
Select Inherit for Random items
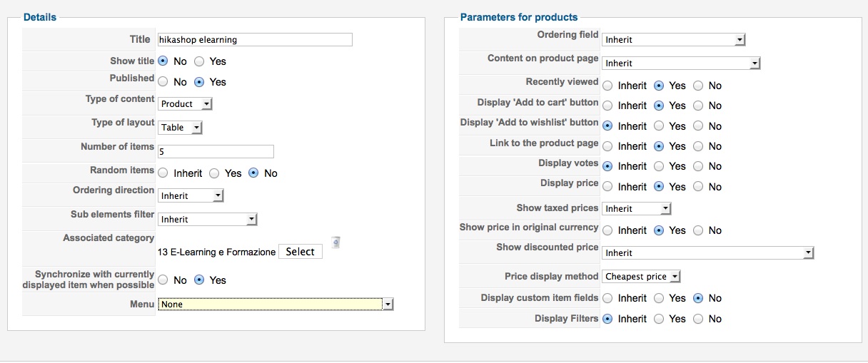163,173
